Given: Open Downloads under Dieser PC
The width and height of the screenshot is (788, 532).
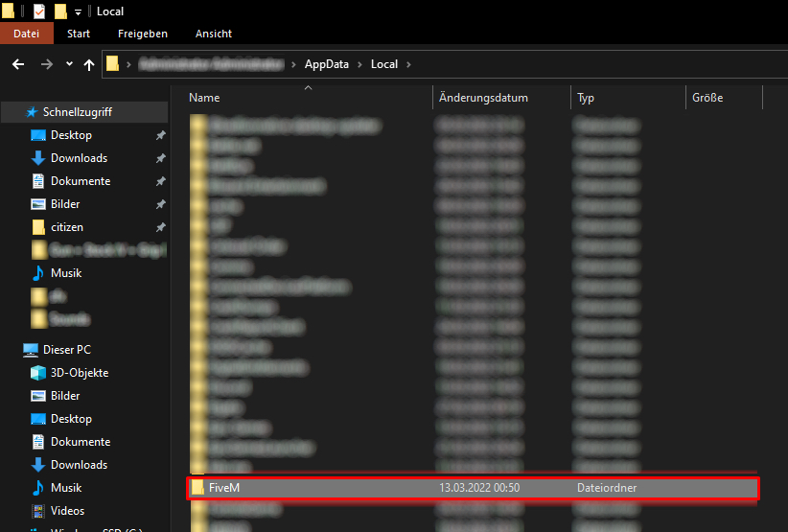Looking at the screenshot, I should [79, 465].
